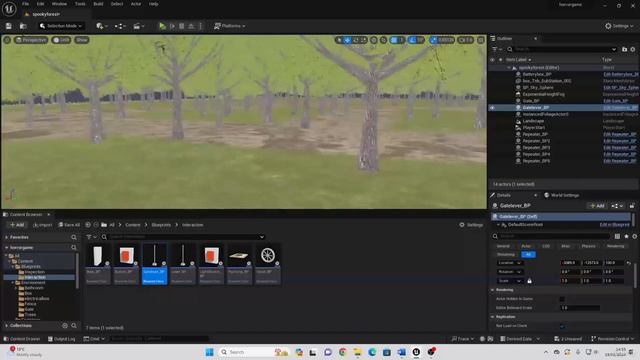640x360 pixels.
Task: Collapse the Rendering section
Action: (493, 290)
